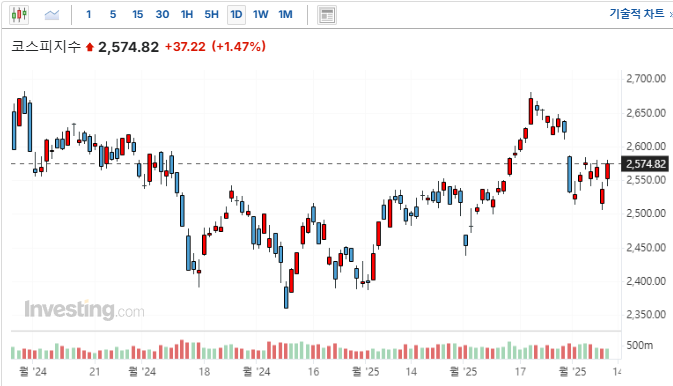This screenshot has height=386, width=673.
Task: Click the 500m volume axis label
Action: [x=639, y=345]
